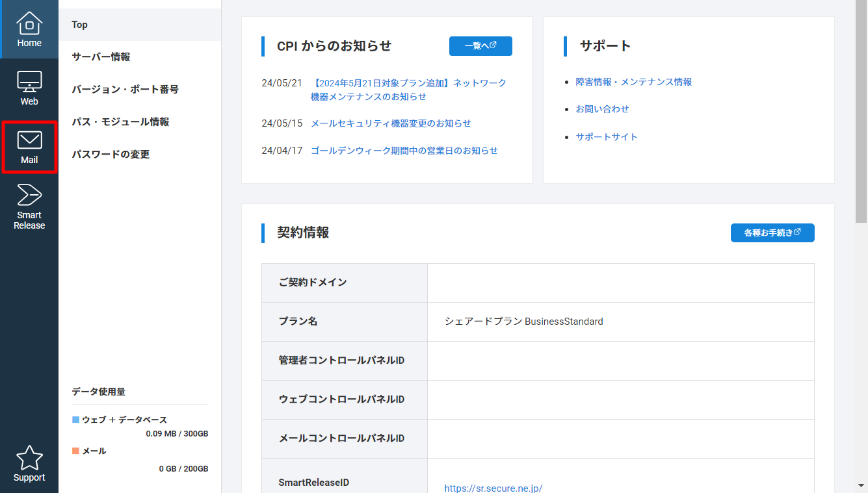Open メールセキュリティ機器変更のお知らせ link

pyautogui.click(x=391, y=123)
